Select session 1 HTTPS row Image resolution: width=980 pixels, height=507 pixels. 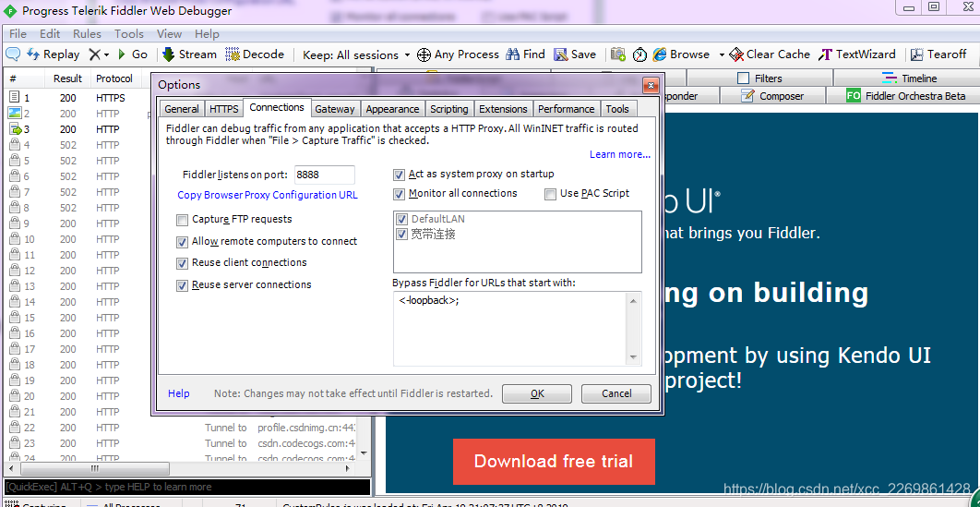[x=77, y=98]
